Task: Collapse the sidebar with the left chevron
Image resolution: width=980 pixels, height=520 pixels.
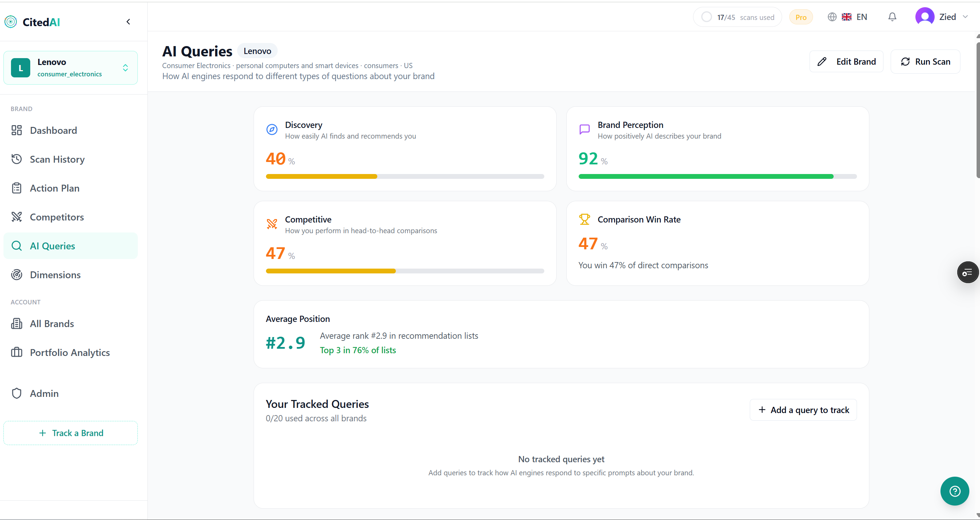Action: [128, 22]
